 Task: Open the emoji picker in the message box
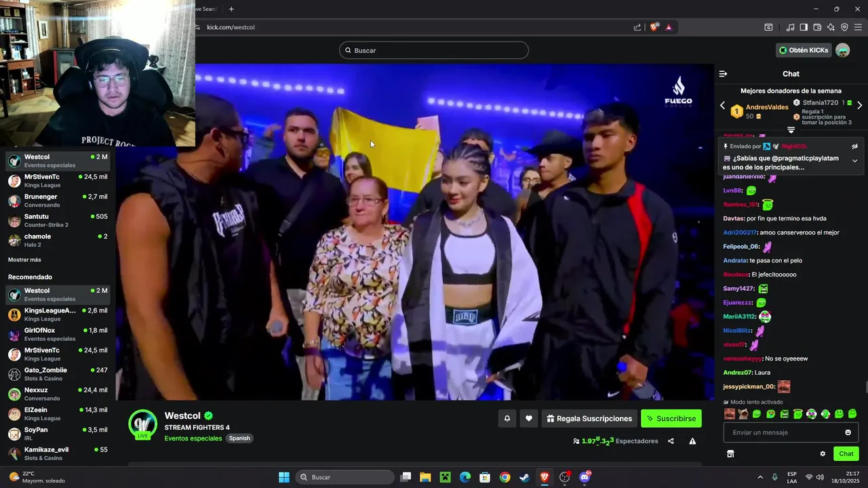click(x=848, y=432)
